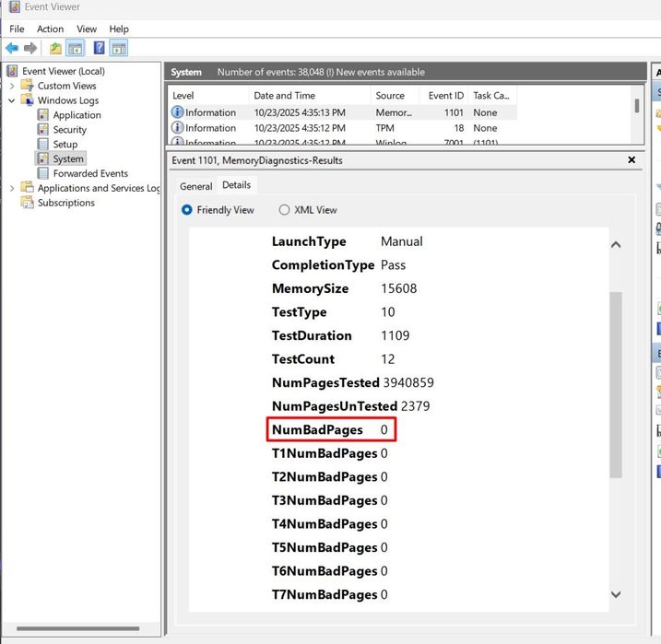Click the Back arrow toolbar icon
661x644 pixels.
pyautogui.click(x=12, y=48)
